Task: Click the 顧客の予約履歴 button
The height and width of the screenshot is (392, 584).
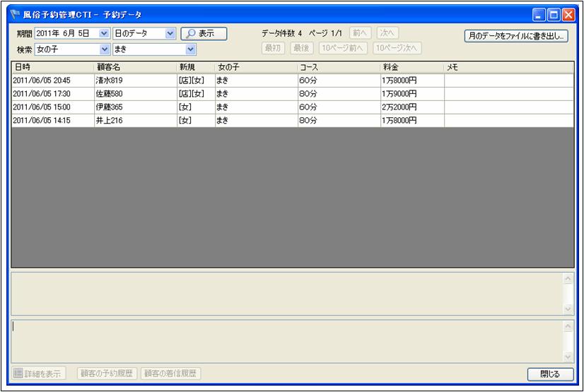Action: (x=107, y=374)
